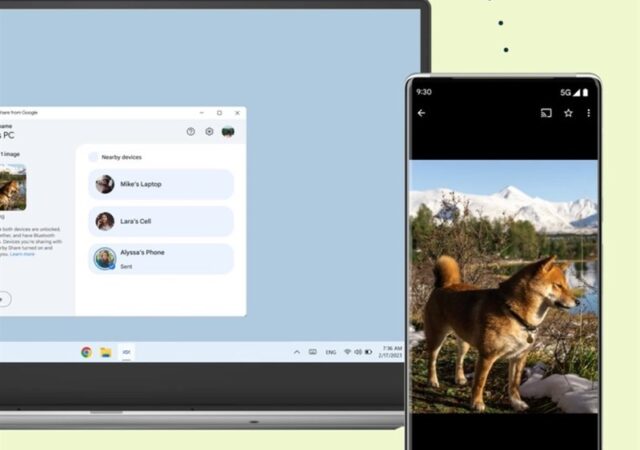Click the shared dog image thumbnail
The width and height of the screenshot is (640, 450).
[x=13, y=187]
